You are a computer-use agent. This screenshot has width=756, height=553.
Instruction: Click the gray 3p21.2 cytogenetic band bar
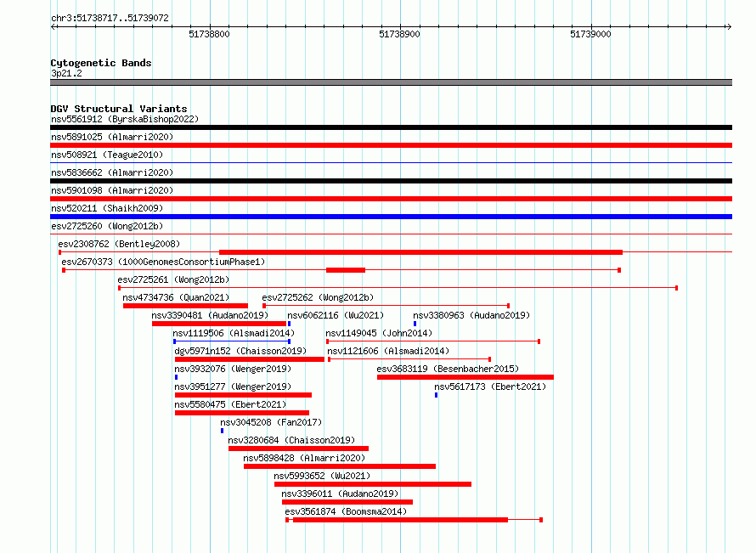[x=391, y=82]
